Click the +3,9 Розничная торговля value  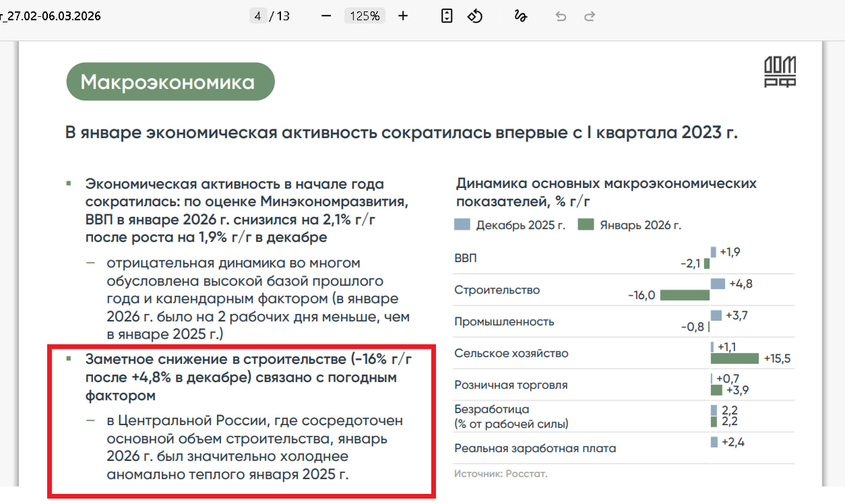tap(737, 390)
